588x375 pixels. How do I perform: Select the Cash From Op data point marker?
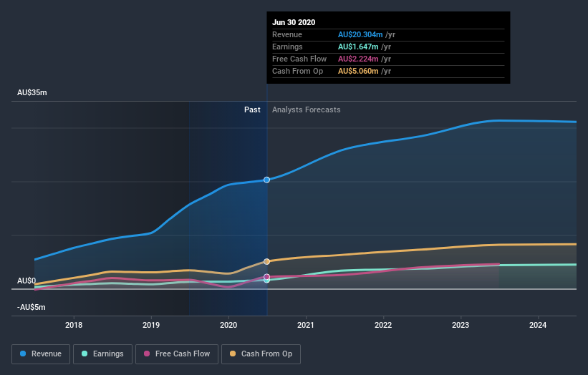click(266, 261)
